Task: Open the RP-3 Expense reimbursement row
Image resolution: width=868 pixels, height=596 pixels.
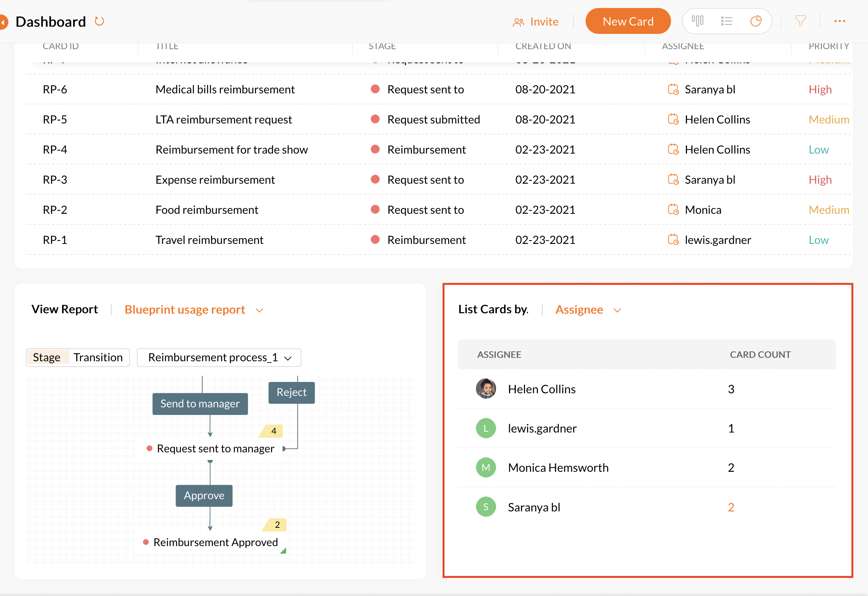Action: click(215, 179)
